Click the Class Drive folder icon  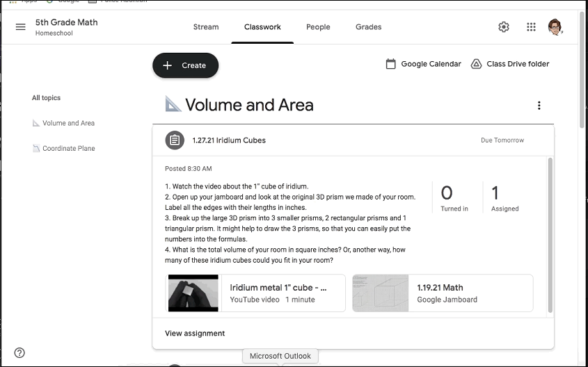476,64
